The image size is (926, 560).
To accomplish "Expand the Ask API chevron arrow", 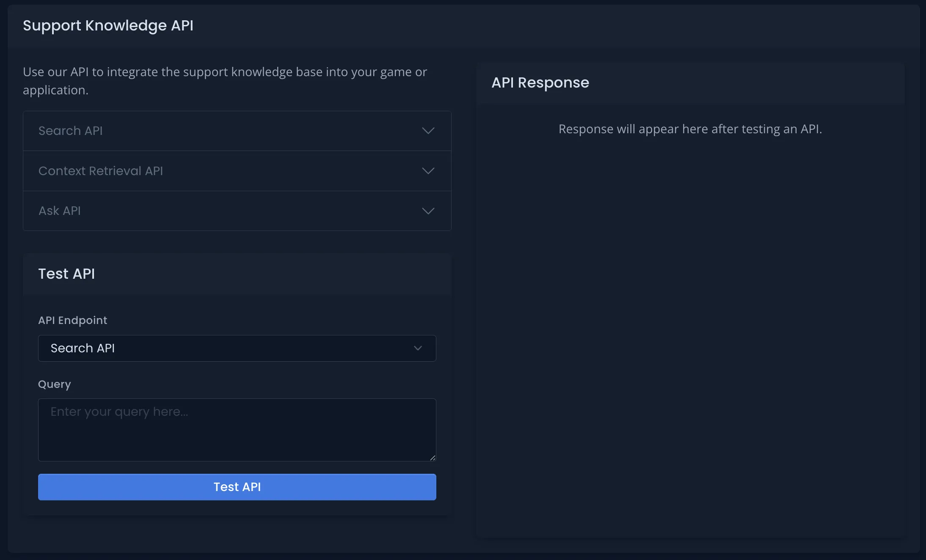I will coord(428,211).
